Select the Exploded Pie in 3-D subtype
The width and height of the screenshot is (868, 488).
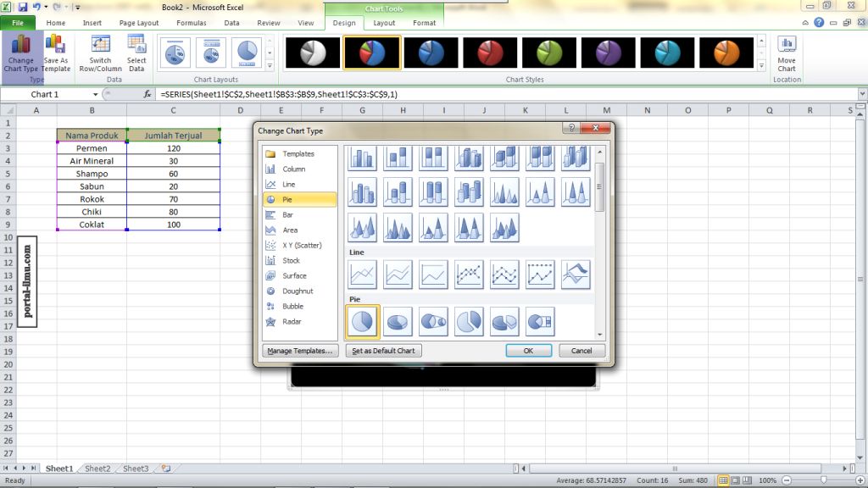[504, 321]
